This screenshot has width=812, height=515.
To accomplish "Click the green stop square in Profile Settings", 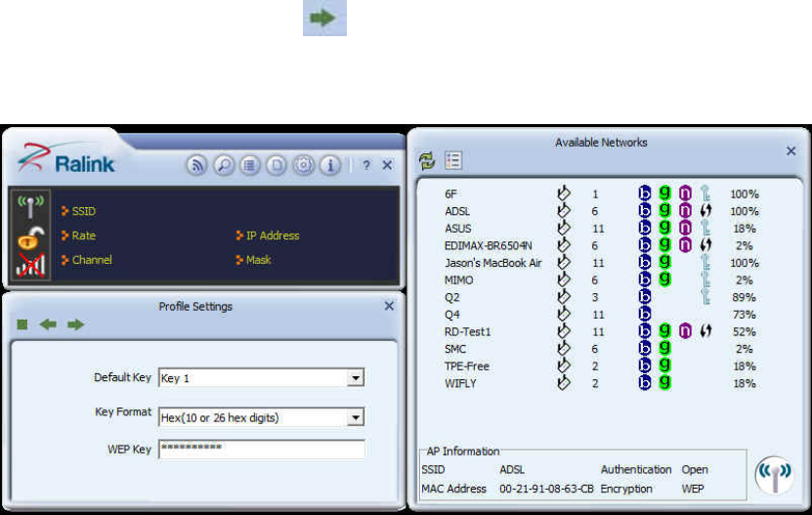I will [22, 324].
